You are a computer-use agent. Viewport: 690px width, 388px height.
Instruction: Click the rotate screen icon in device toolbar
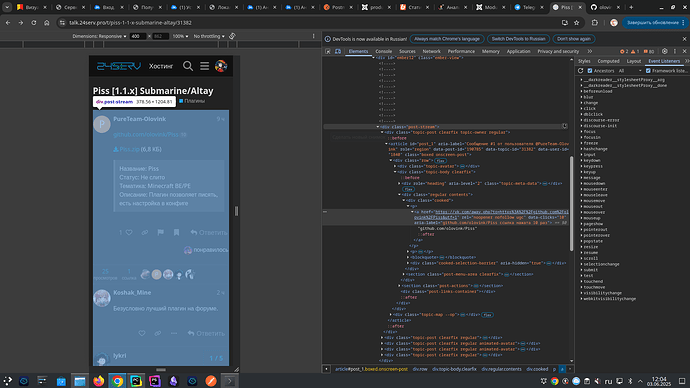232,36
